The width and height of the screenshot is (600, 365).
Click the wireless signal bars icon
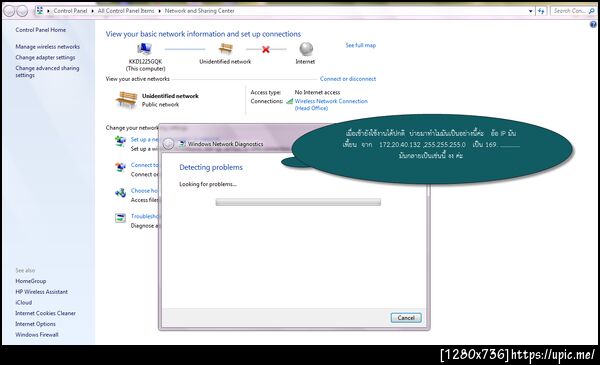tap(290, 101)
